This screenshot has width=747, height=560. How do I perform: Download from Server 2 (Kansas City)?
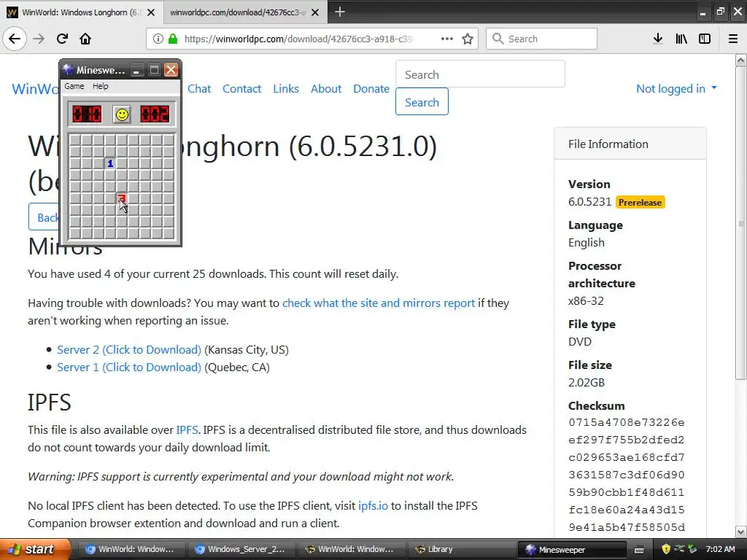click(x=129, y=349)
